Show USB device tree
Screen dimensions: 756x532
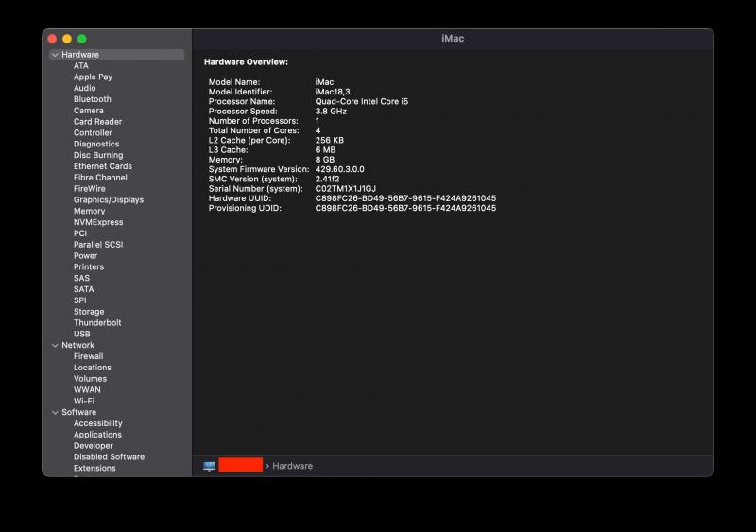click(81, 334)
